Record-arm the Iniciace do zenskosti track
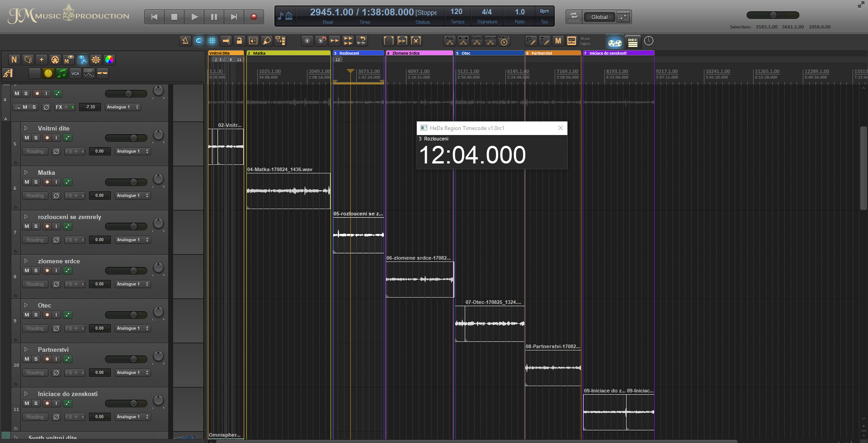 tap(47, 403)
